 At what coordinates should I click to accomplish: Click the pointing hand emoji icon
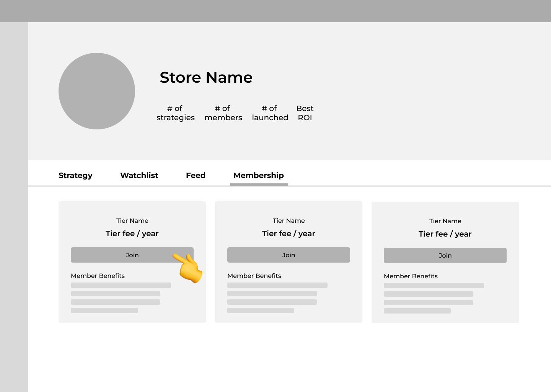coord(188,268)
